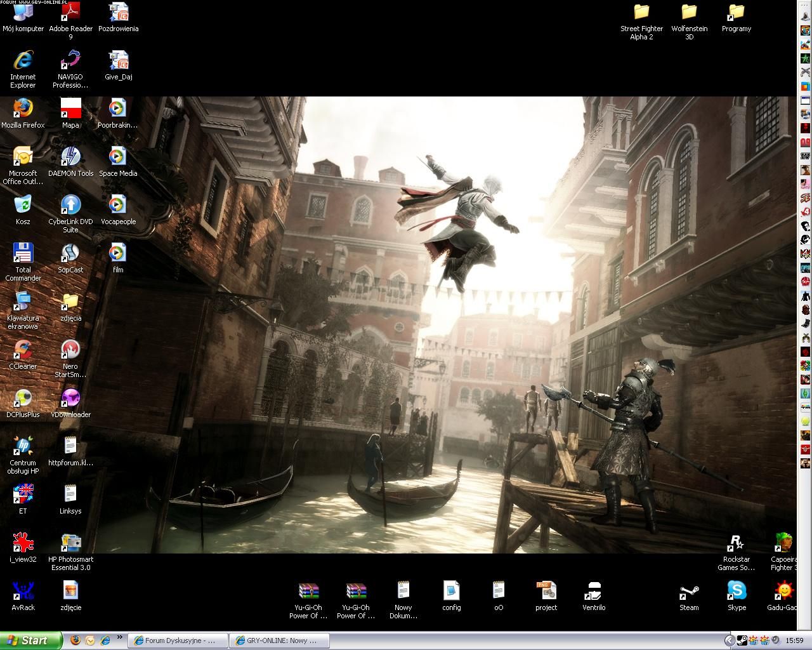Open the Wolfenstein 3D folder
This screenshot has height=650, width=812.
[689, 13]
